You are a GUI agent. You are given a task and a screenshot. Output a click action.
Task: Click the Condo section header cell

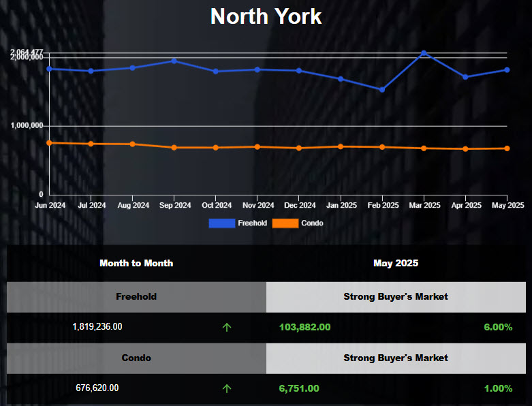click(136, 358)
